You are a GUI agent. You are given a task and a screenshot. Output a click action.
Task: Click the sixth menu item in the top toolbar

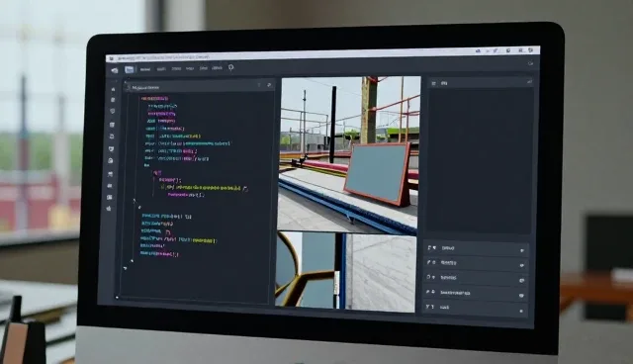[x=218, y=68]
